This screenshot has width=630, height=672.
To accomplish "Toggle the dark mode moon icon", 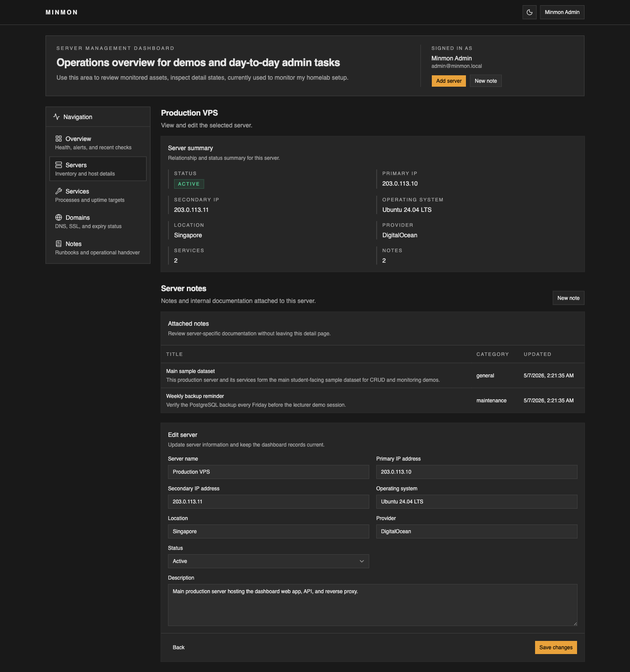I will 529,12.
